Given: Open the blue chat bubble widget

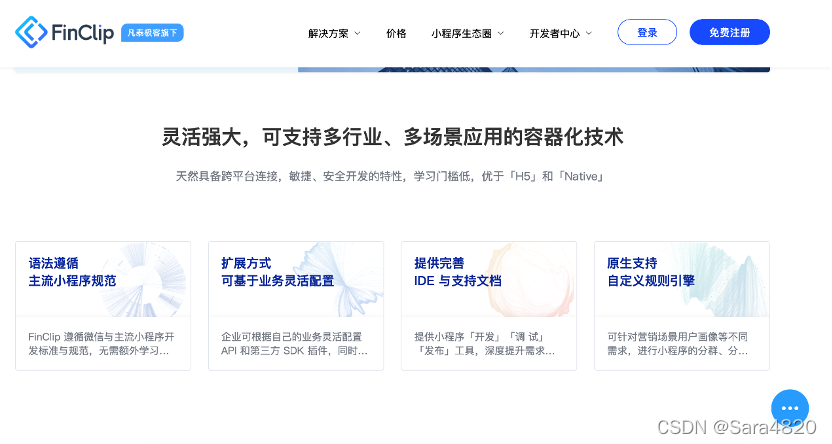Looking at the screenshot, I should (x=790, y=408).
